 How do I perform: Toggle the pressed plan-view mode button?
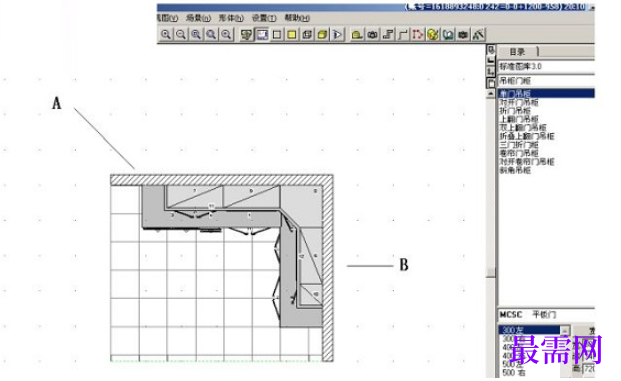pos(262,34)
